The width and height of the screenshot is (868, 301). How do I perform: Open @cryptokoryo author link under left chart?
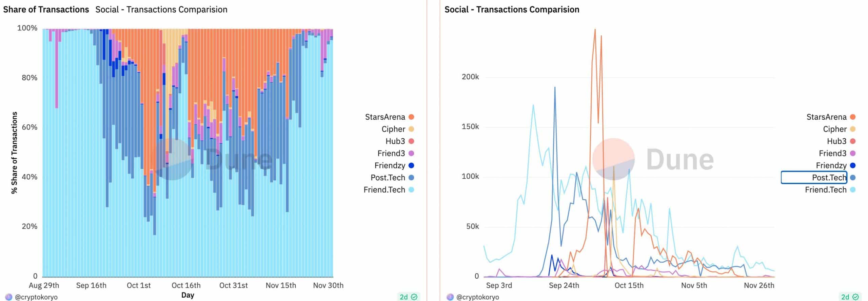[36, 297]
